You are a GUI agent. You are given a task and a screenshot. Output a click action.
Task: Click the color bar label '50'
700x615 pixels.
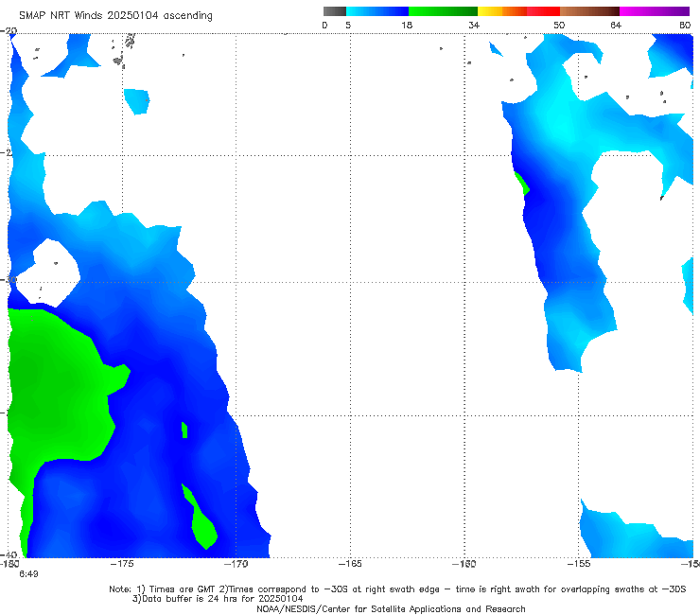coord(559,25)
